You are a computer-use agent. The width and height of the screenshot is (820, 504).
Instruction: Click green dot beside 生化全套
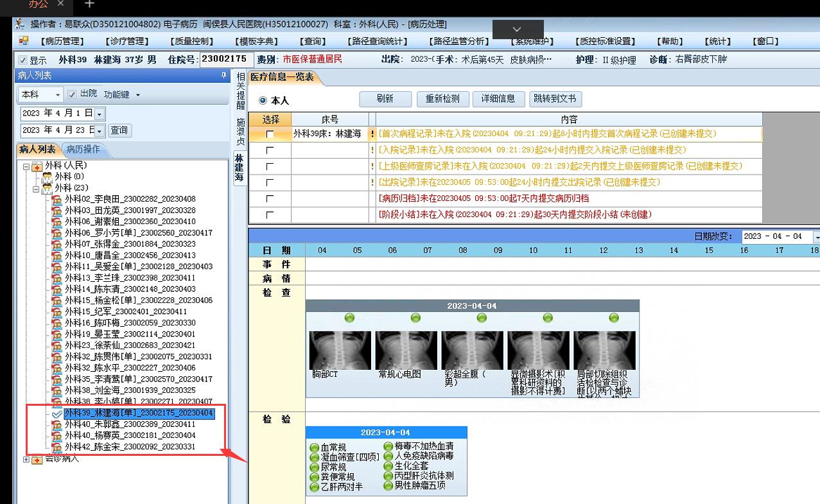[x=388, y=466]
